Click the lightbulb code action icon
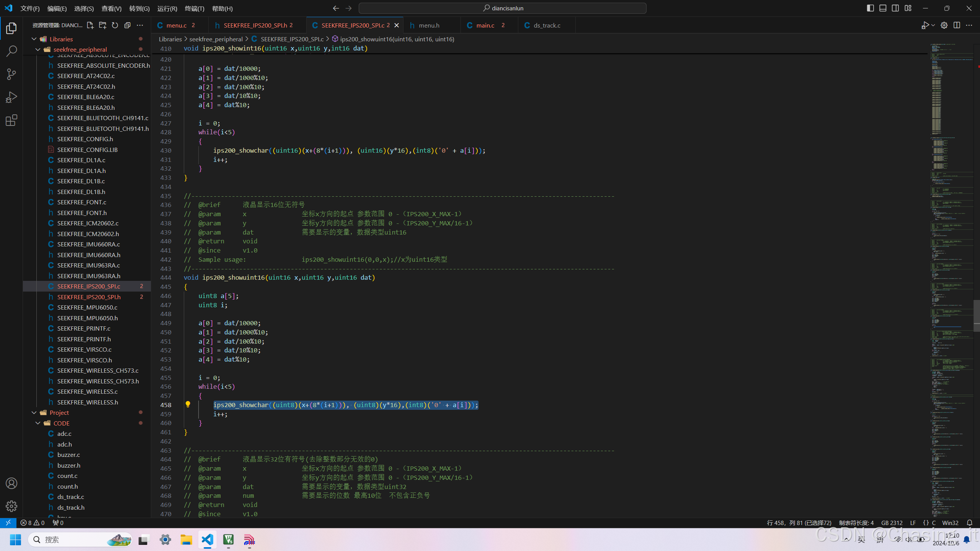This screenshot has height=551, width=980. coord(188,404)
